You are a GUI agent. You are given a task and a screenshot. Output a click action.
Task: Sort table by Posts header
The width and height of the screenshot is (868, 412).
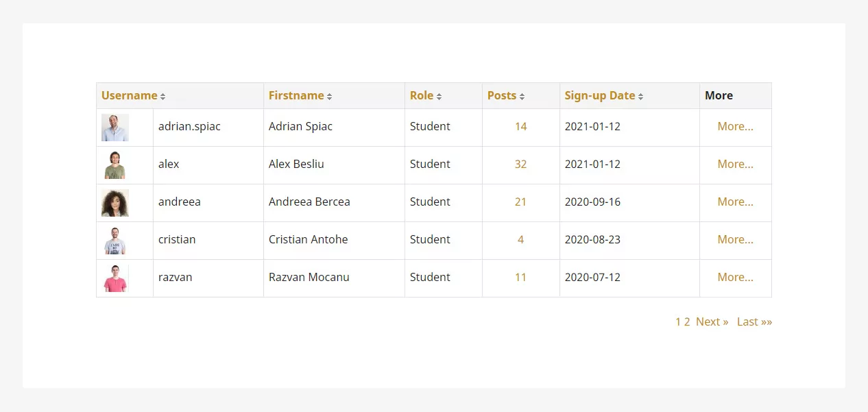502,95
